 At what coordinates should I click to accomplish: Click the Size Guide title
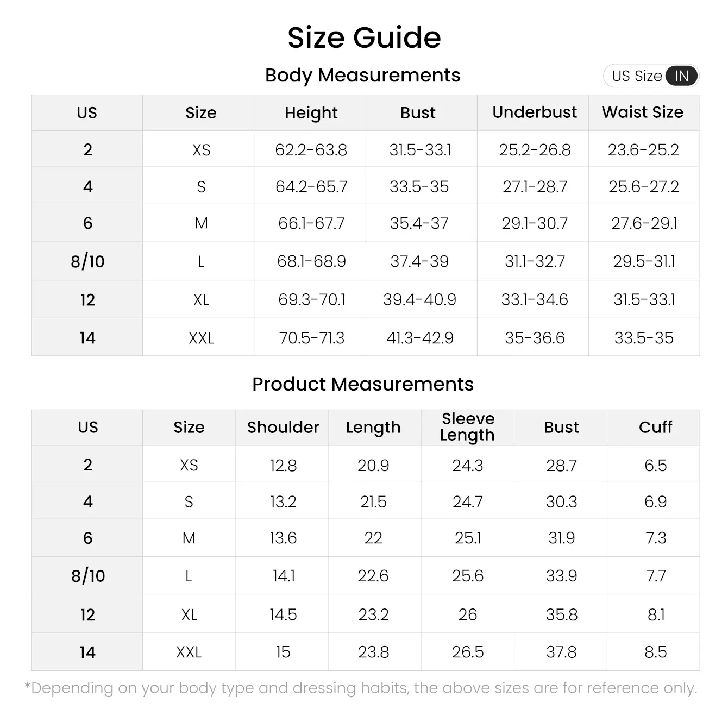click(364, 37)
